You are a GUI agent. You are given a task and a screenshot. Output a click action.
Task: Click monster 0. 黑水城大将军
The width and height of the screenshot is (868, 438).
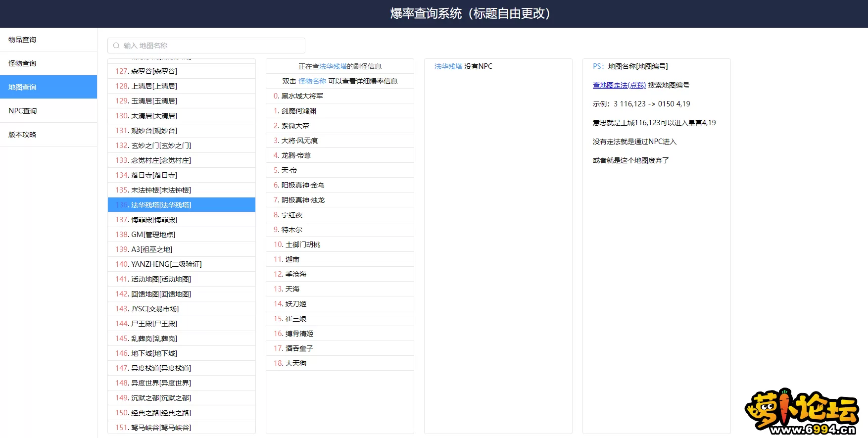[x=340, y=96]
